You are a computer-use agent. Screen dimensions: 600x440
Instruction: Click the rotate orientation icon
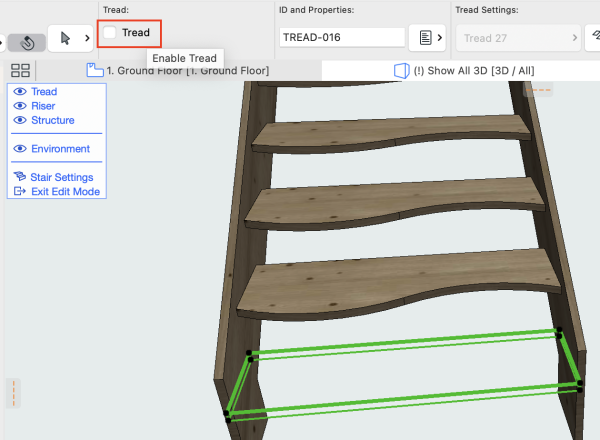click(27, 43)
